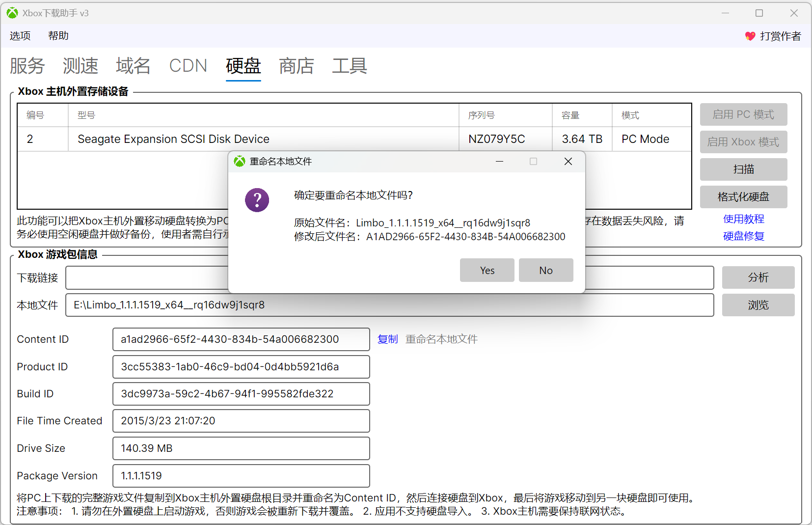The image size is (812, 525).
Task: Maximize the Xbox下载助手 main window
Action: (x=759, y=13)
